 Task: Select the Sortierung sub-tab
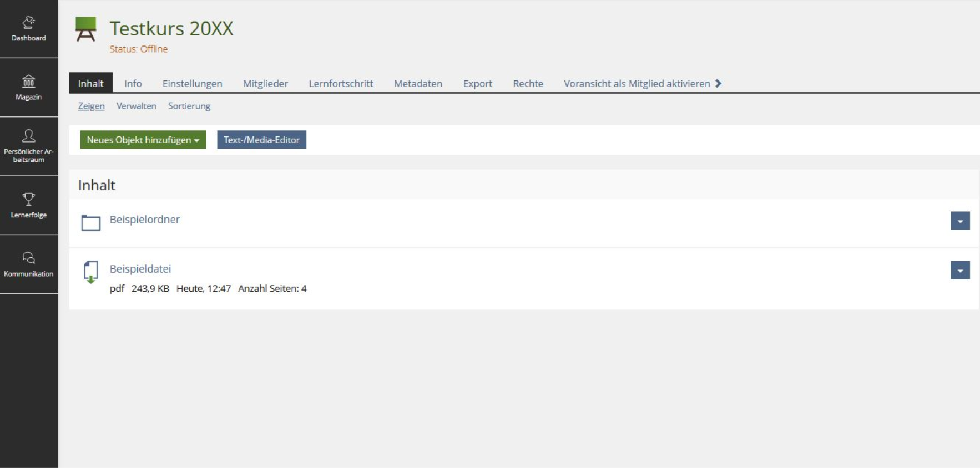point(189,106)
